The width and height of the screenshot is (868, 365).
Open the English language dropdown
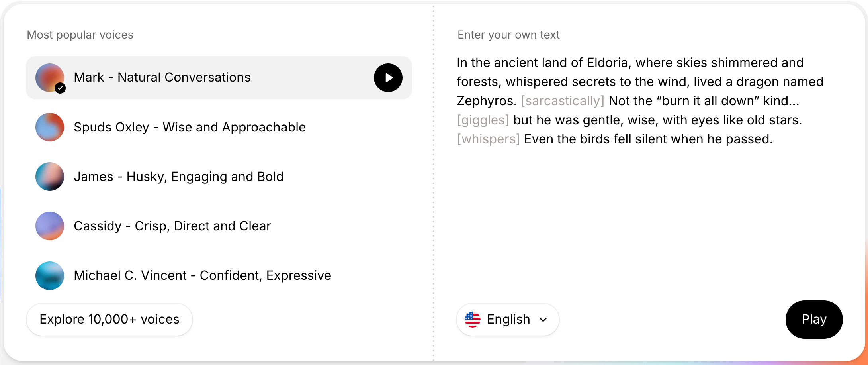pos(508,319)
